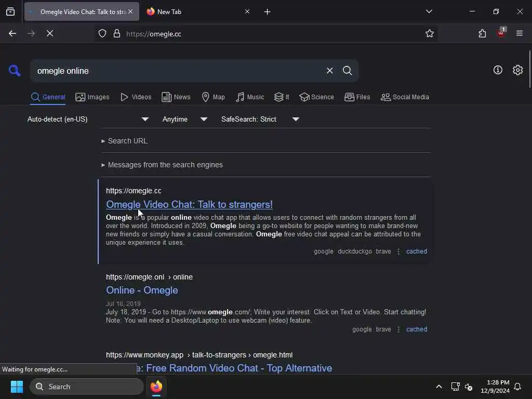Click the Windows taskbar Search box
This screenshot has height=399, width=532.
coord(87,387)
